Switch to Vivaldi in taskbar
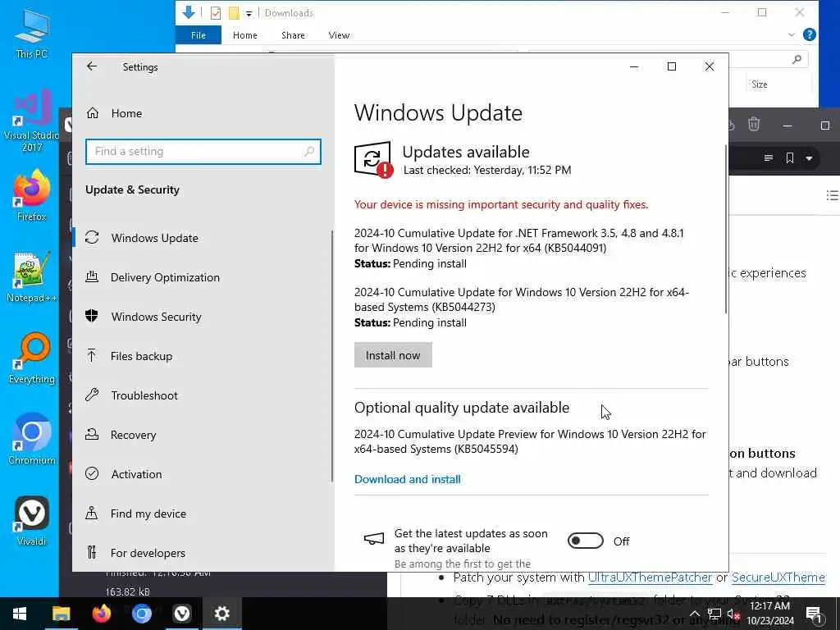The image size is (840, 630). coord(181,614)
